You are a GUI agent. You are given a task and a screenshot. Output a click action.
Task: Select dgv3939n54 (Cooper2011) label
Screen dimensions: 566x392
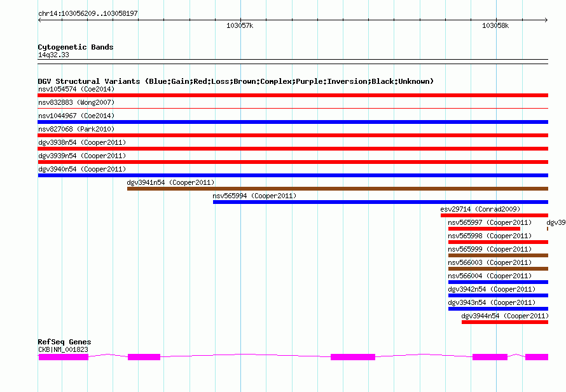(x=82, y=156)
